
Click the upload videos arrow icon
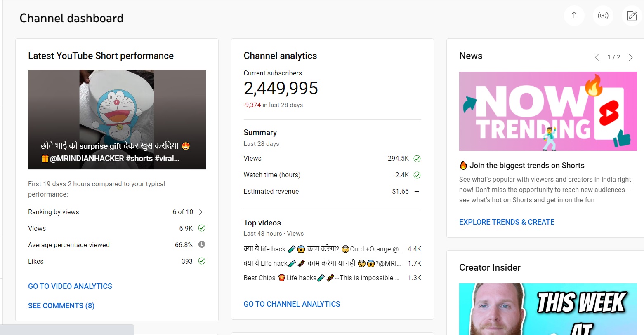[574, 16]
